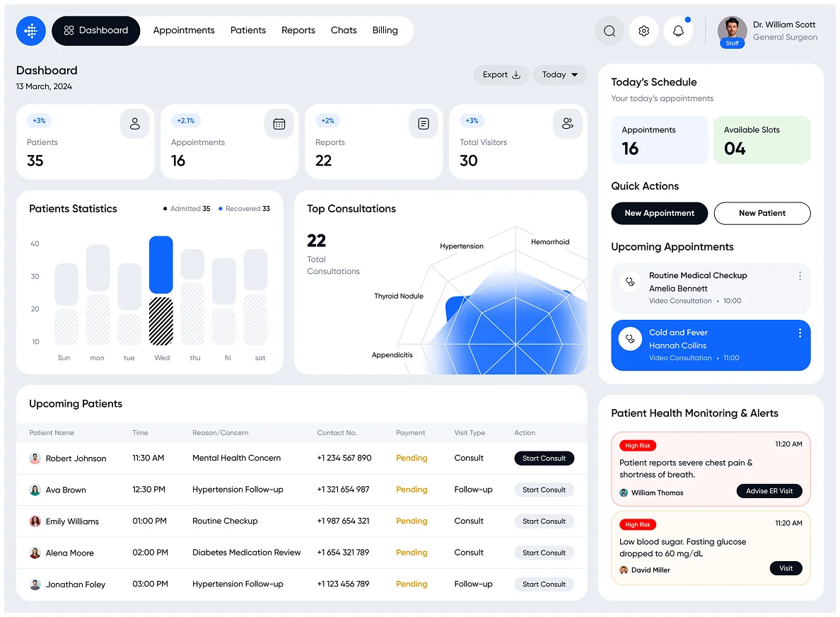Open the search icon in top bar
Screen dimensions: 840x617
tap(609, 31)
